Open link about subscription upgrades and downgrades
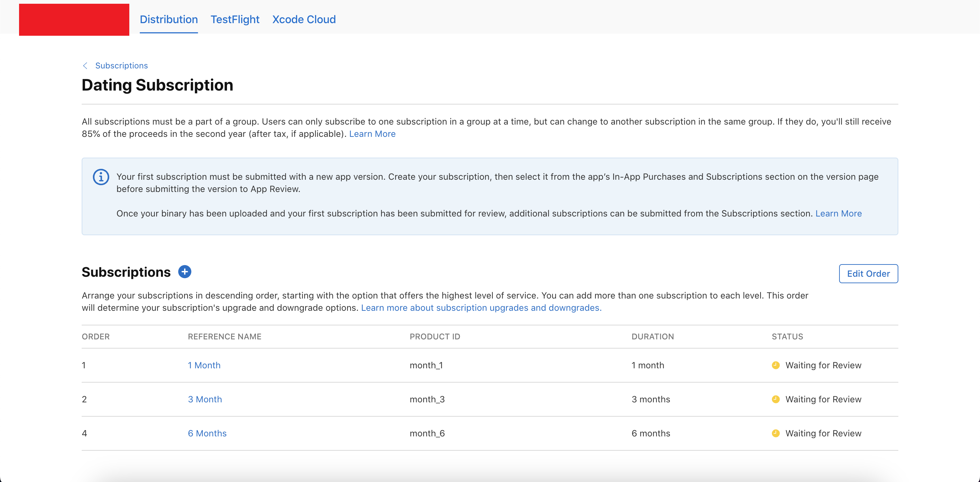980x482 pixels. [x=481, y=308]
